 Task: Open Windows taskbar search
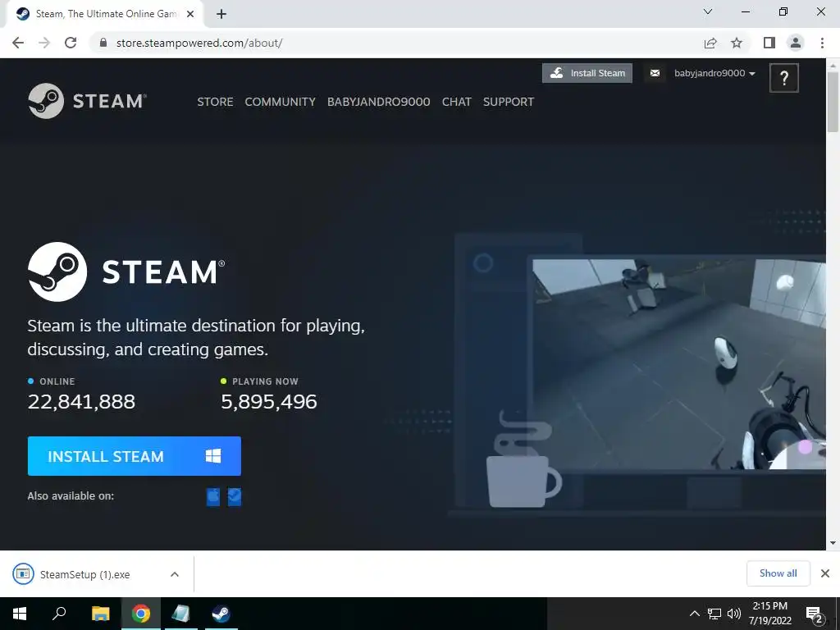(x=59, y=614)
